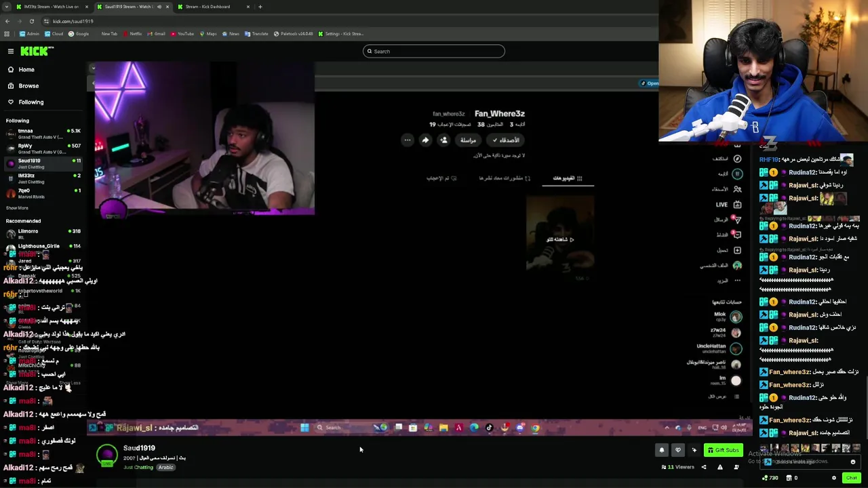
Task: Click TikTok Explore compass icon
Action: [737, 159]
